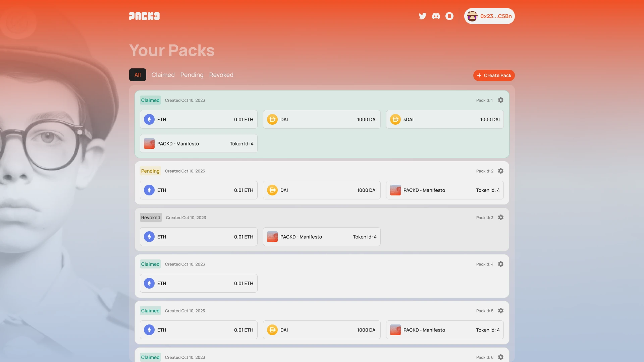This screenshot has width=644, height=362.
Task: Click the PACKD Manifesto thumbnail in Pack 5
Action: click(395, 329)
